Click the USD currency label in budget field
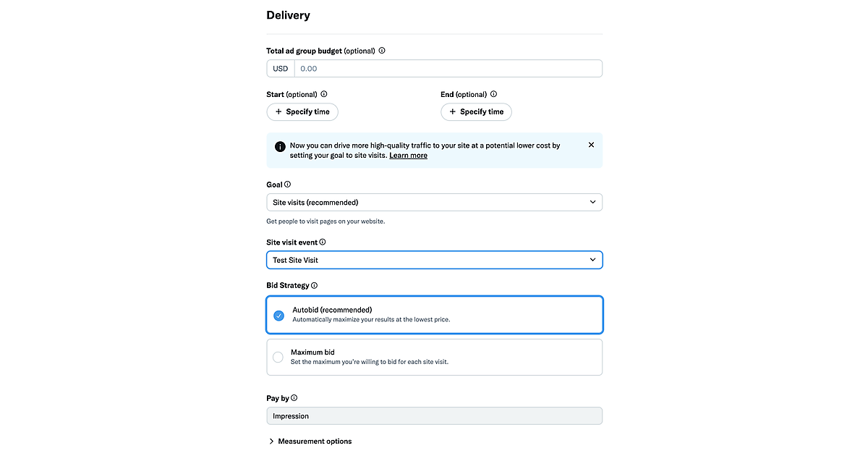The image size is (868, 456). [281, 69]
